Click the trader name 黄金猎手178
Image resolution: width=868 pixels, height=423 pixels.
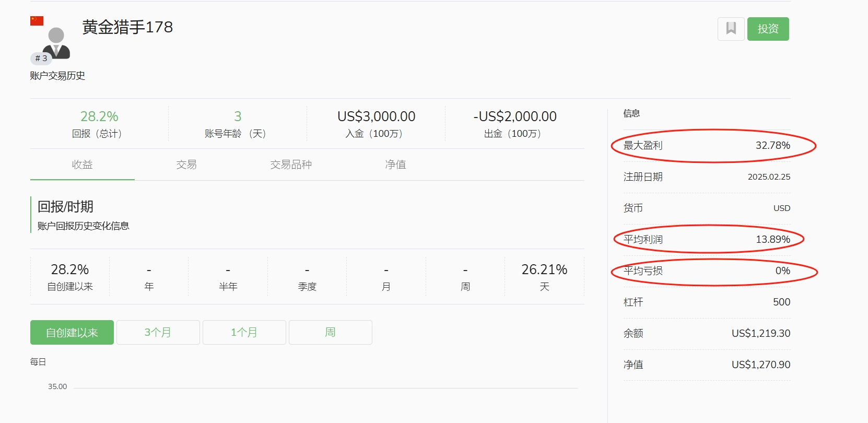point(127,27)
